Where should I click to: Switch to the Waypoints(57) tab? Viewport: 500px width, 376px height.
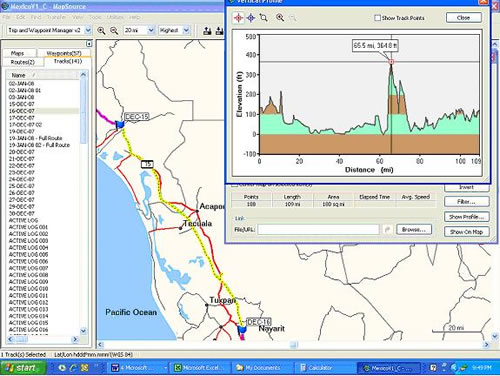tap(64, 53)
